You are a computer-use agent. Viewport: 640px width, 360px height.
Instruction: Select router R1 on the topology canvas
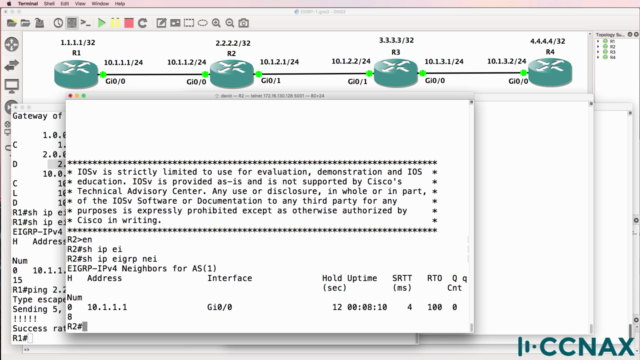(76, 74)
